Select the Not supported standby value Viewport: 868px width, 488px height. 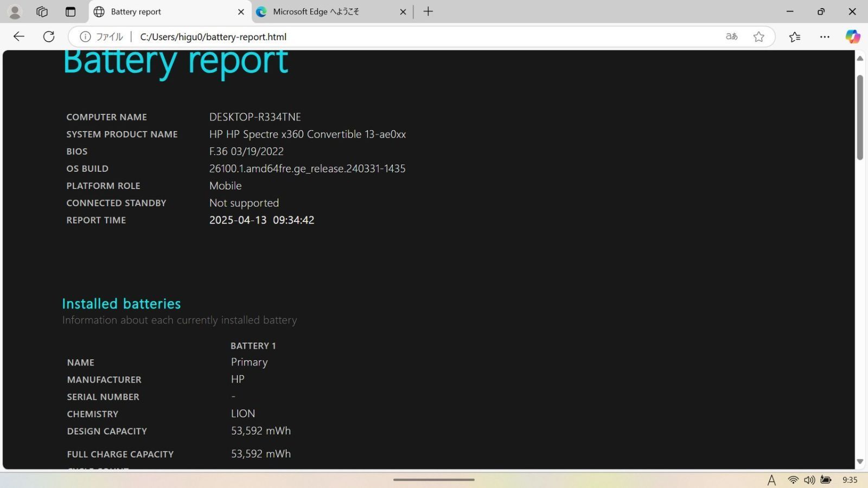pyautogui.click(x=244, y=203)
